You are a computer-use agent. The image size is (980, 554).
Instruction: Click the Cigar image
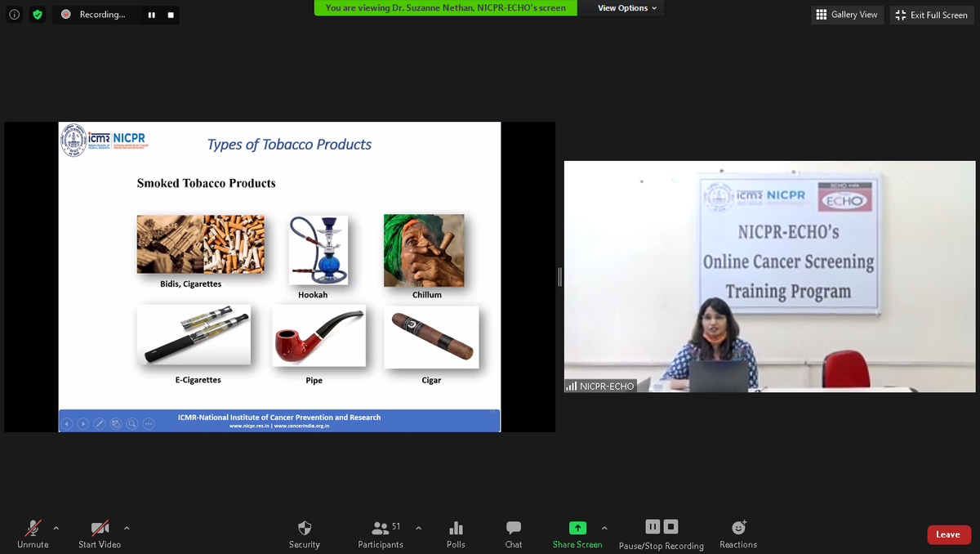coord(431,337)
